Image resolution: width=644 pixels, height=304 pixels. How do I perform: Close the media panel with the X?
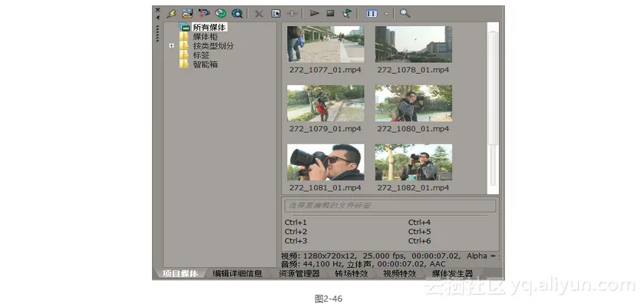157,9
